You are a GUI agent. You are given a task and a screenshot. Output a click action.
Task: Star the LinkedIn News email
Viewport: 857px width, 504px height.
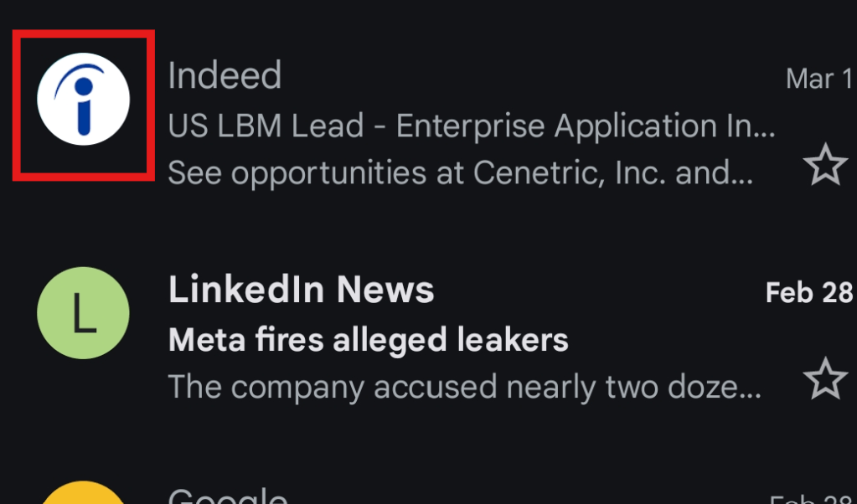click(x=825, y=379)
